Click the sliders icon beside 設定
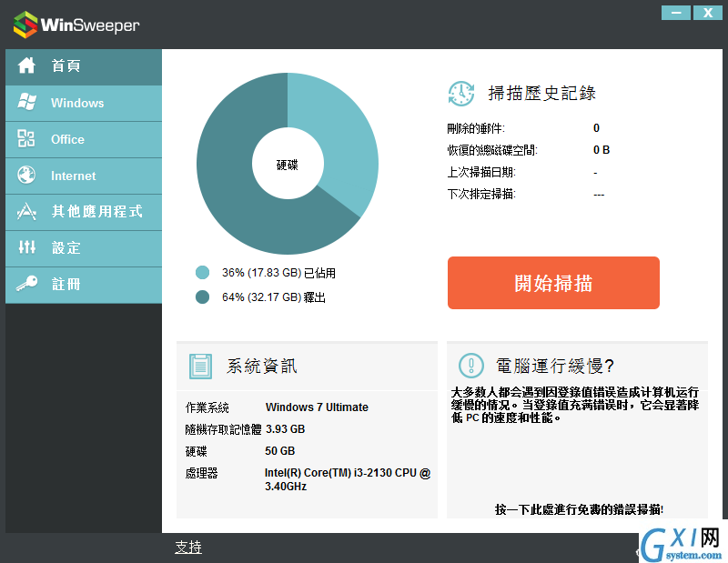Image resolution: width=728 pixels, height=563 pixels. [x=26, y=247]
